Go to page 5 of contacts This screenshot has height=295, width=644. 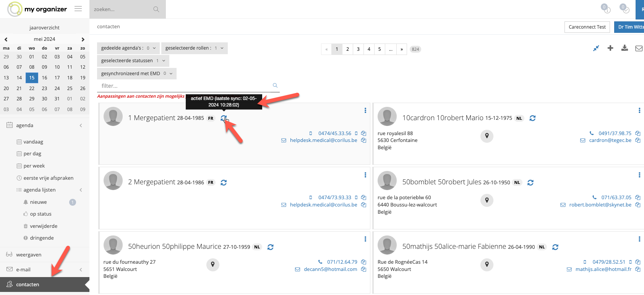click(380, 49)
